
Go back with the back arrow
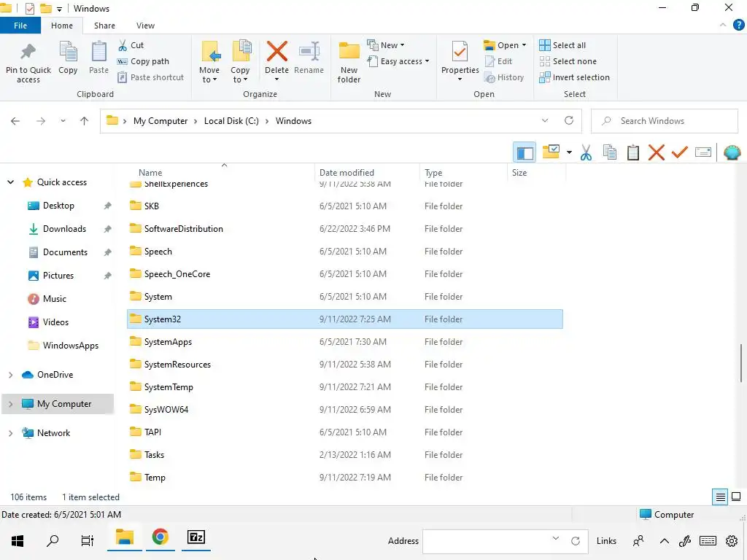tap(15, 121)
